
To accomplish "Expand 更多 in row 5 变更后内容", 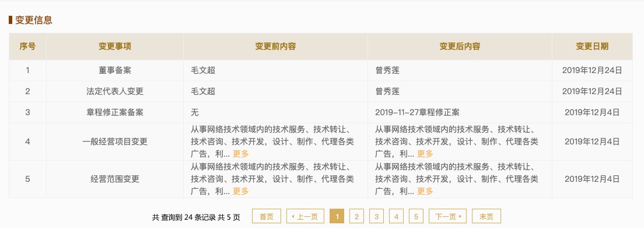I will (x=425, y=191).
